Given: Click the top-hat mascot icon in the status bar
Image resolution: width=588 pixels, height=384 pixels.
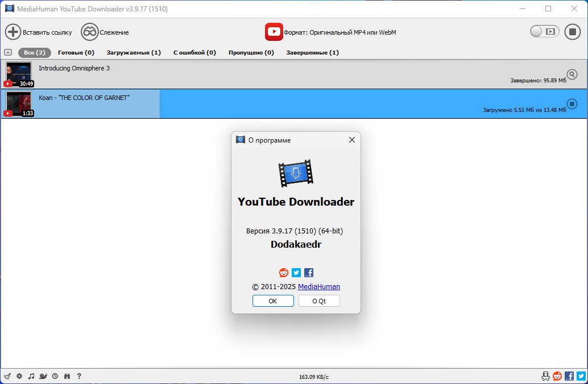Looking at the screenshot, I should 545,375.
